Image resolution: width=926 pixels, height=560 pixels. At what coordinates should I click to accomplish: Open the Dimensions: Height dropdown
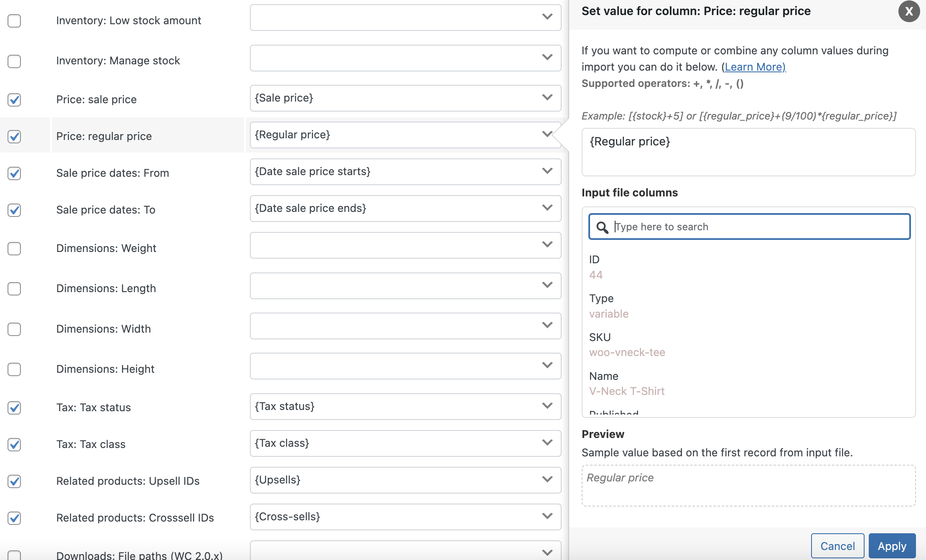coord(405,366)
